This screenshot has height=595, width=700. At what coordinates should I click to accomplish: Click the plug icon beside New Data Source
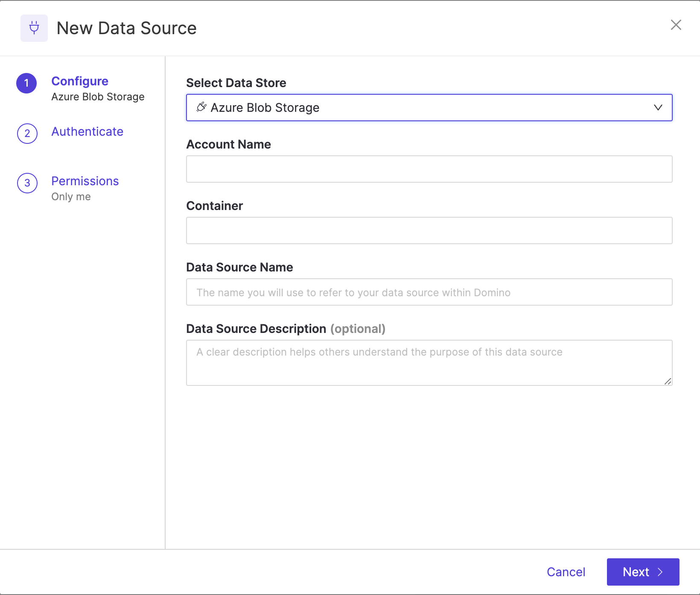34,28
